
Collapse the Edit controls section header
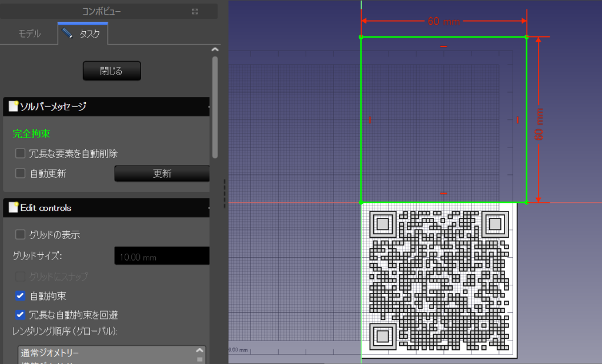point(106,208)
